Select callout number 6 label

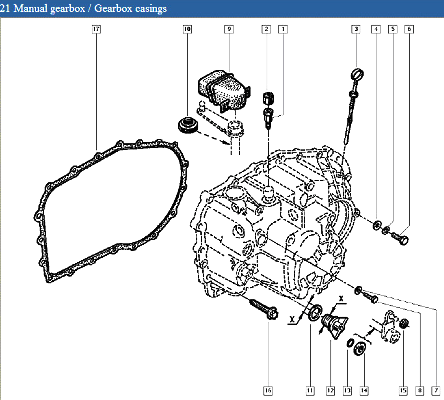click(409, 29)
